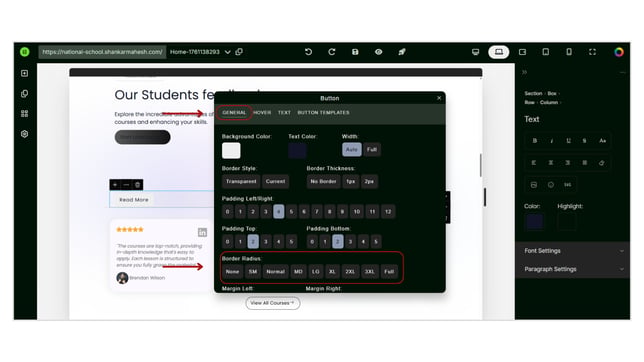Set Border Radius to Full
This screenshot has width=644, height=362.
[x=389, y=272]
